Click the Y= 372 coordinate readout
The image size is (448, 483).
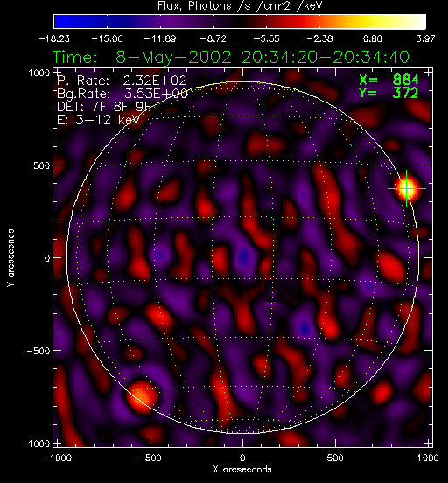point(388,93)
